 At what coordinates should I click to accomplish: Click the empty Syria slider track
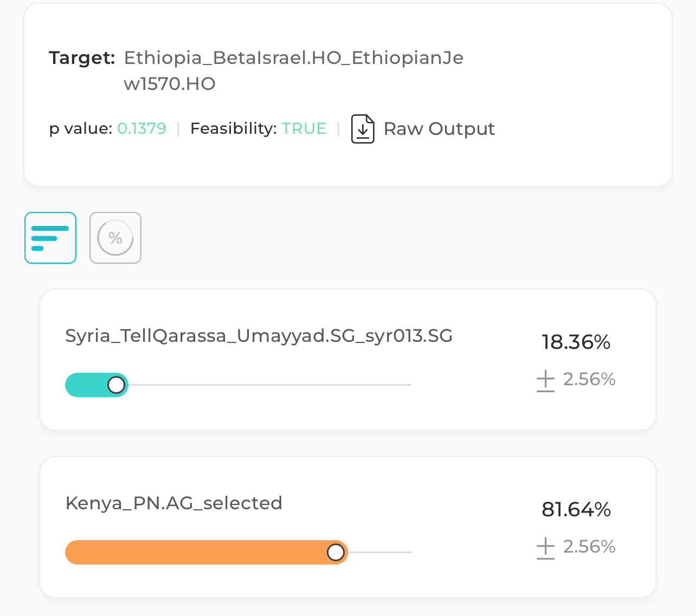[271, 385]
